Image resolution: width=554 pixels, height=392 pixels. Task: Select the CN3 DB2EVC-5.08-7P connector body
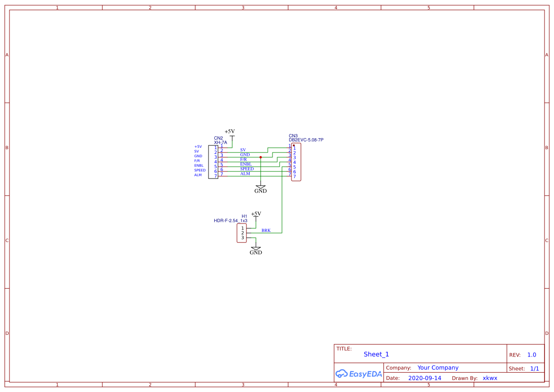pos(296,162)
